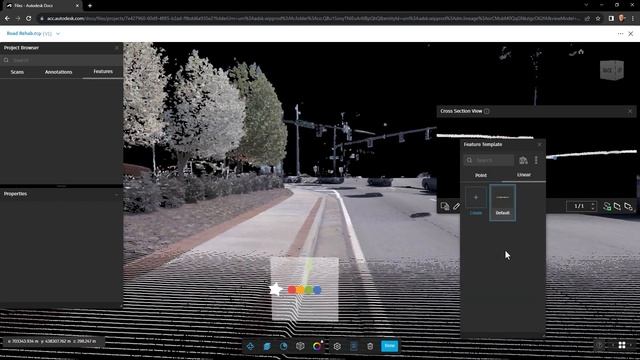Switch to the Point tab
This screenshot has width=640, height=360.
[x=481, y=175]
